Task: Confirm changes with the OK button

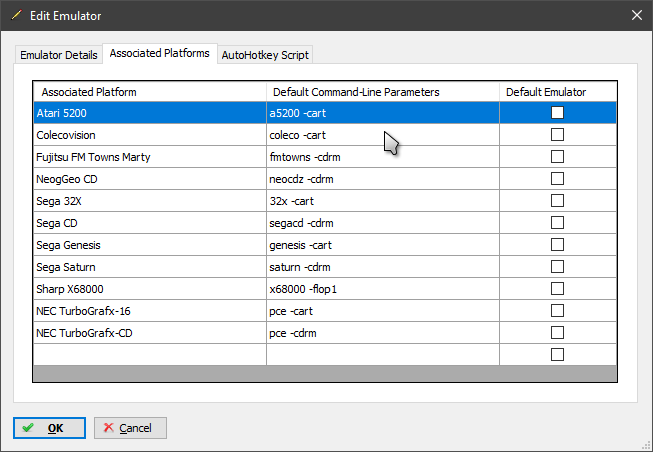Action: [x=49, y=428]
